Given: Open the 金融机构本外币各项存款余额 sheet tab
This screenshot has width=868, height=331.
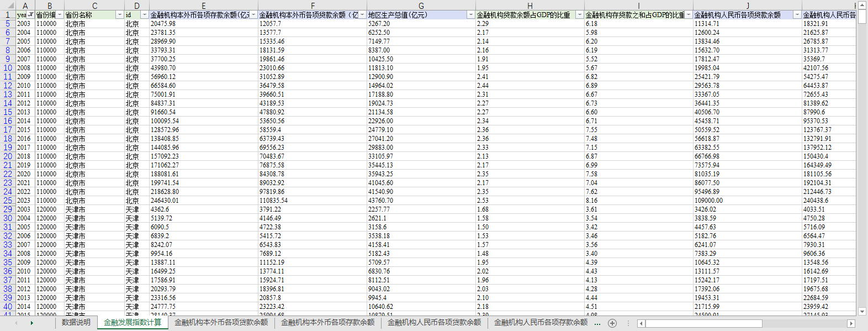Looking at the screenshot, I should [x=327, y=322].
